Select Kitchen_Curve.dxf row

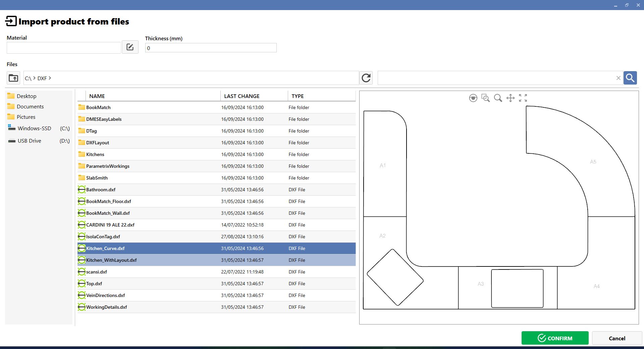(216, 248)
